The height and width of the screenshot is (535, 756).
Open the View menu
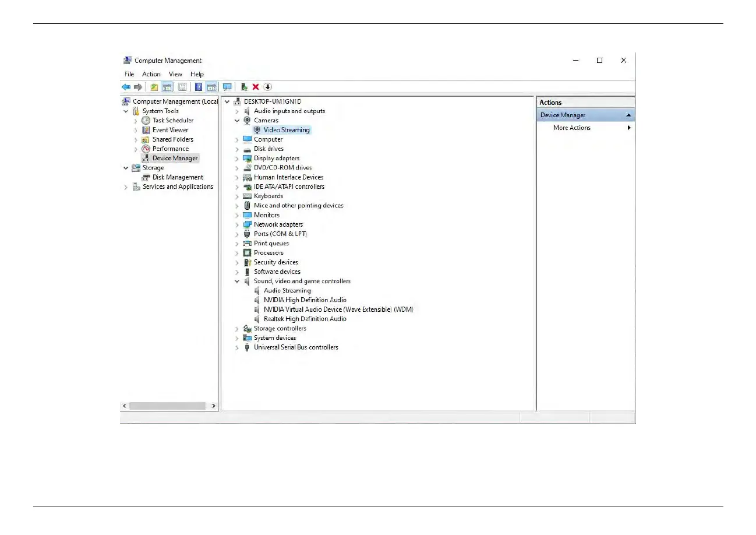175,74
